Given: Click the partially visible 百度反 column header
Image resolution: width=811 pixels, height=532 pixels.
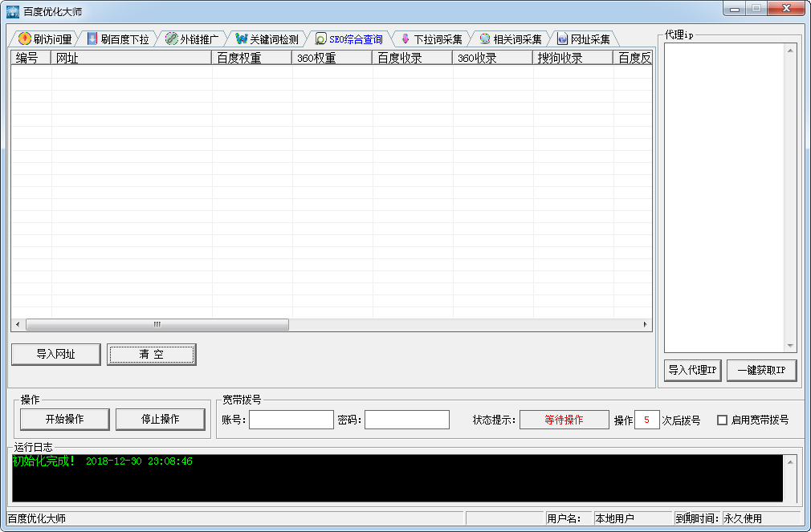Looking at the screenshot, I should click(x=633, y=58).
